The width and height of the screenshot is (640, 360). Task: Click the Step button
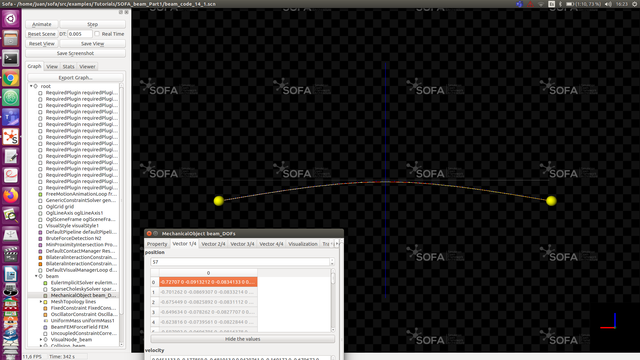[x=92, y=24]
